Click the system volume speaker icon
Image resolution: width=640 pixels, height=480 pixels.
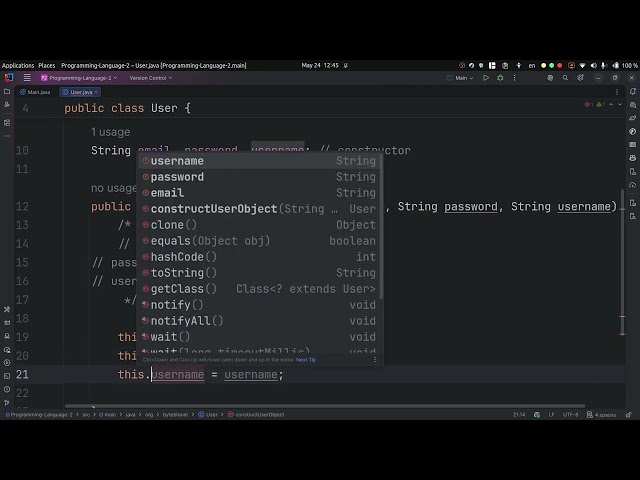(x=593, y=65)
